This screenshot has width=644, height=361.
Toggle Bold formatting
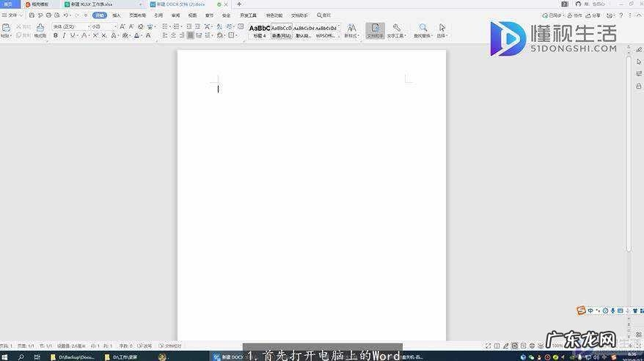[x=56, y=36]
